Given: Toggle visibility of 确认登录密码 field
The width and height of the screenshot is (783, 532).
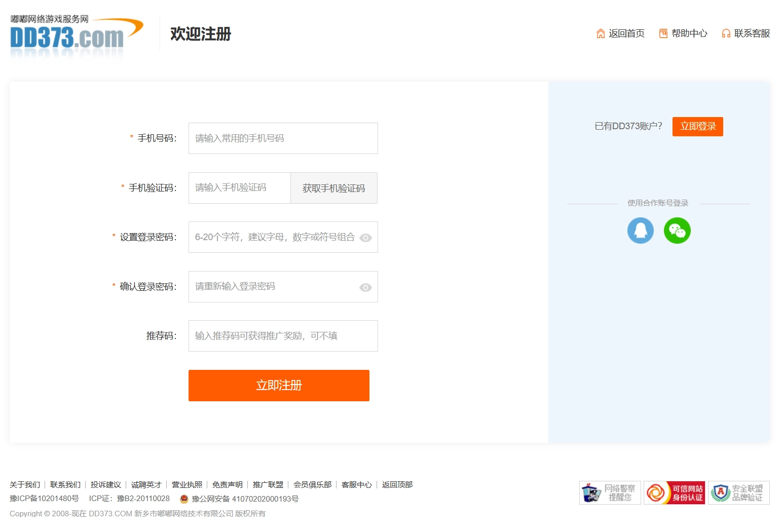Looking at the screenshot, I should (365, 287).
